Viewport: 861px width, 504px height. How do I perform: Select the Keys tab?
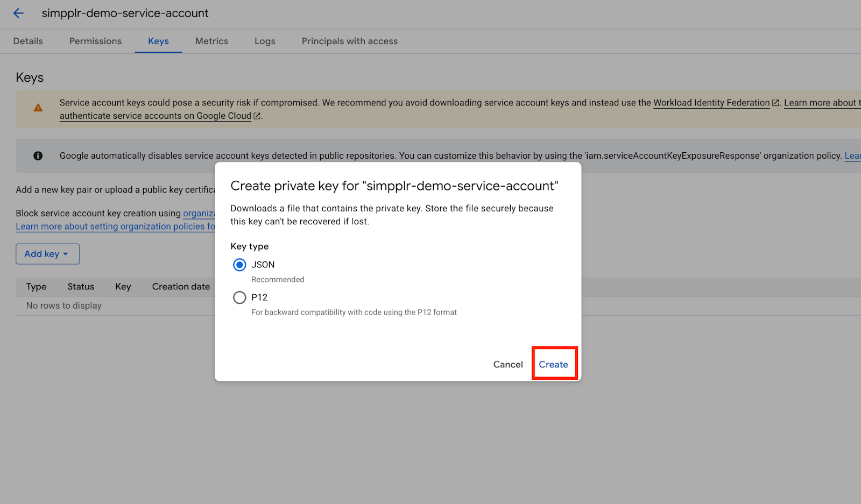[x=158, y=41]
